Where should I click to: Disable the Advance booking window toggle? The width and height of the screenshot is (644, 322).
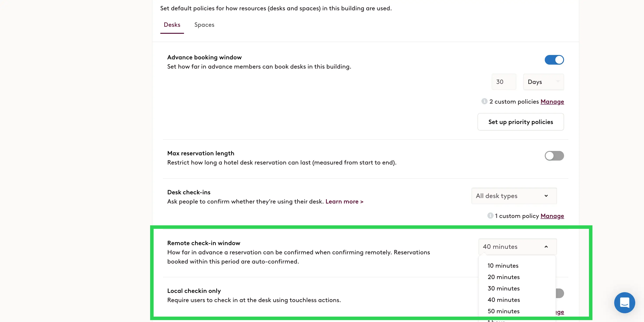[554, 60]
